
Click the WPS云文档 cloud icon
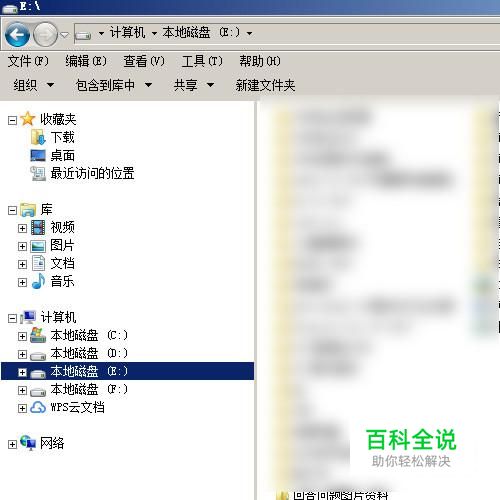pos(38,407)
